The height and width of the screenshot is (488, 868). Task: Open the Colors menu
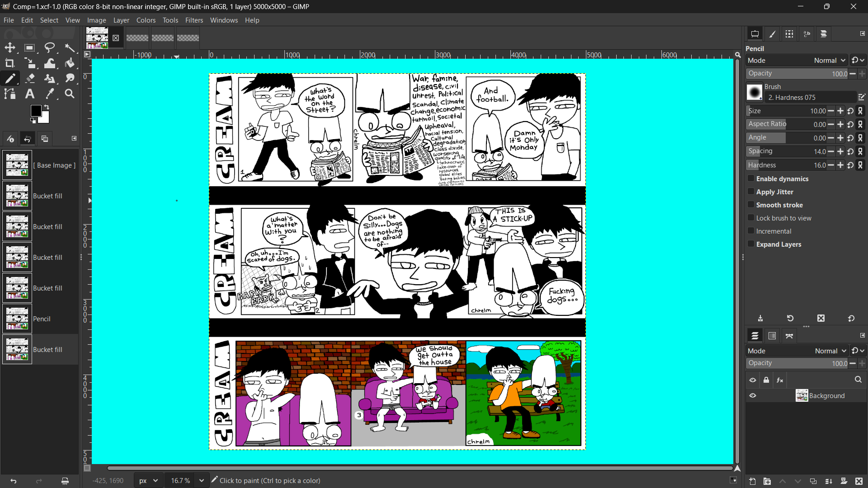tap(146, 20)
